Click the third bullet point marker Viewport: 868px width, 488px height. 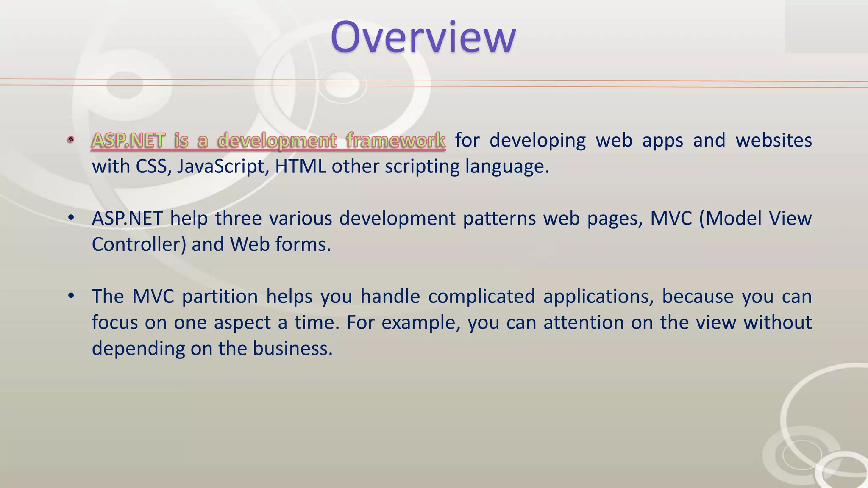(x=71, y=296)
